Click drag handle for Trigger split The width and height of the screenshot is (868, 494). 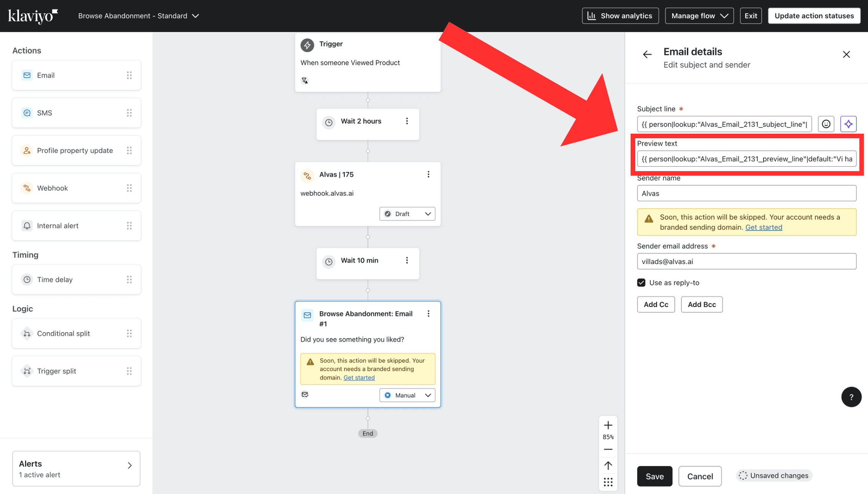[129, 371]
